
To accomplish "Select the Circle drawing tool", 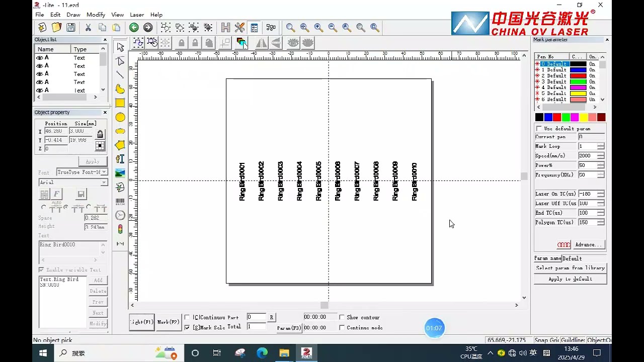I will coord(120,117).
